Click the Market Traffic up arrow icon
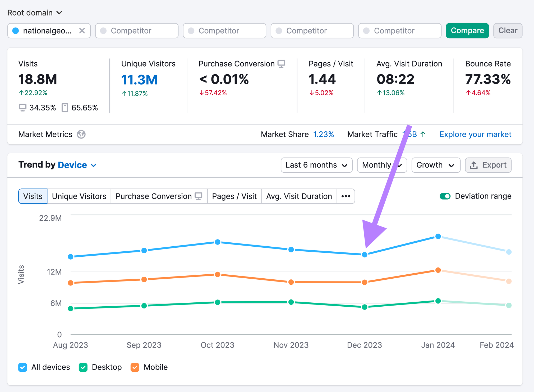Viewport: 534px width, 392px height. tap(423, 134)
